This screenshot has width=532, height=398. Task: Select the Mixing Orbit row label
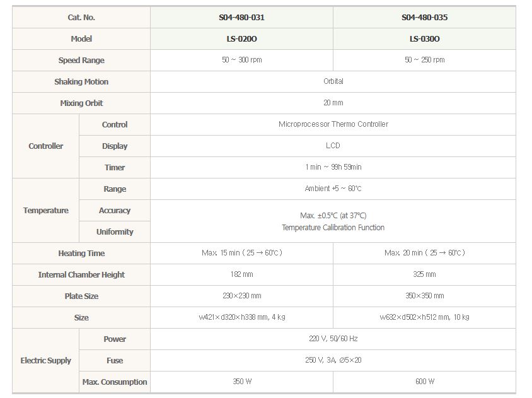point(81,103)
